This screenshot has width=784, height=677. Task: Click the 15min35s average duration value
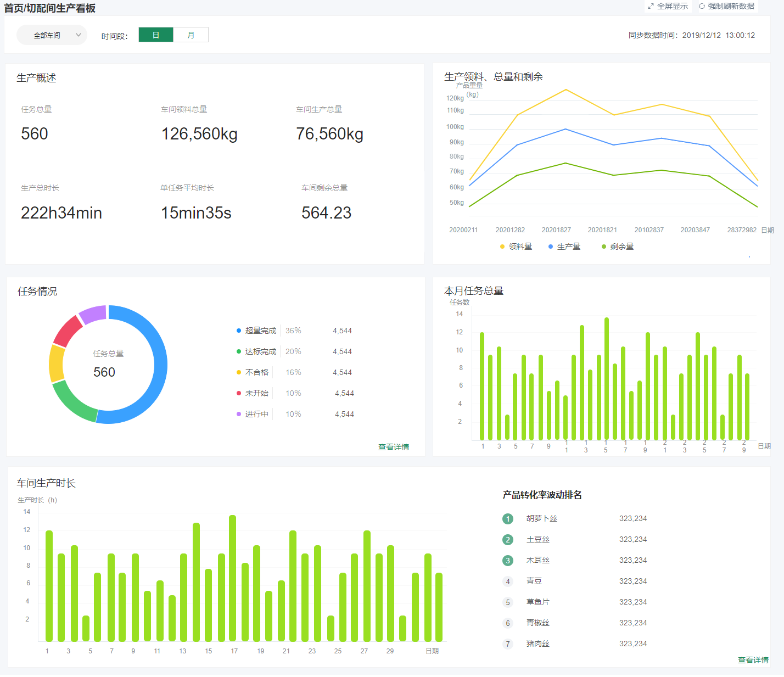196,213
